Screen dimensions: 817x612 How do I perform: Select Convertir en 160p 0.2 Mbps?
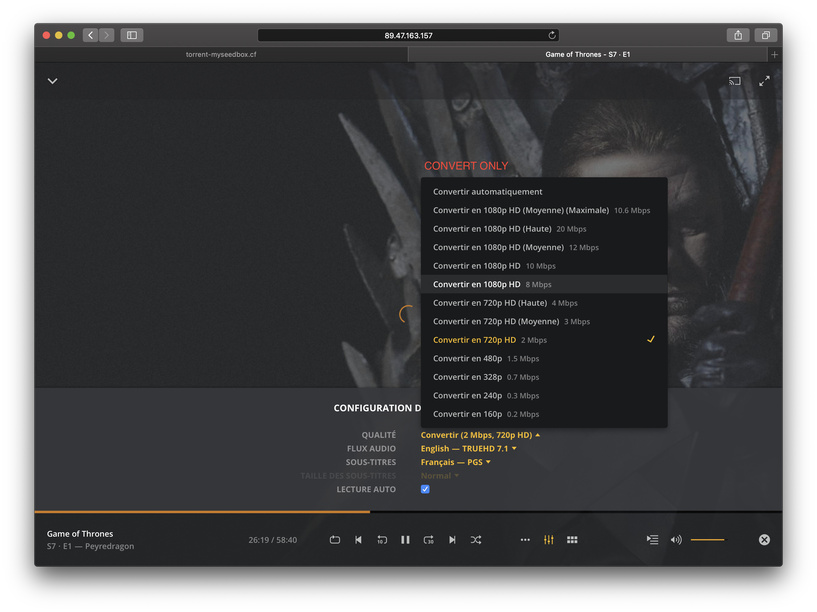click(x=544, y=414)
